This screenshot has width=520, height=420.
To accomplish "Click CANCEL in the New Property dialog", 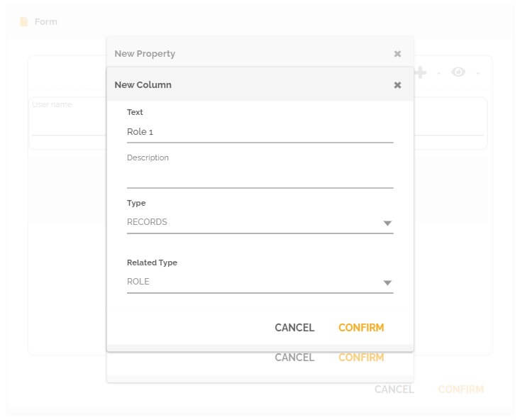I will pyautogui.click(x=294, y=358).
